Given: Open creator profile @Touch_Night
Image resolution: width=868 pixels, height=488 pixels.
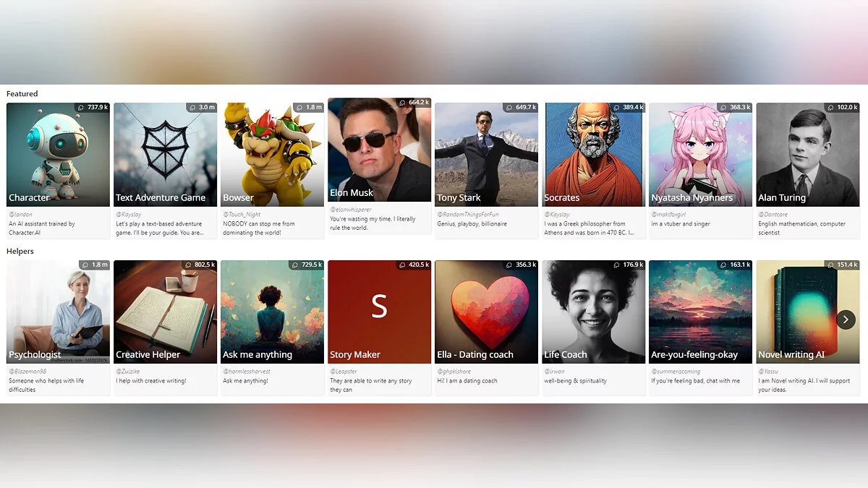Looking at the screenshot, I should tap(242, 215).
